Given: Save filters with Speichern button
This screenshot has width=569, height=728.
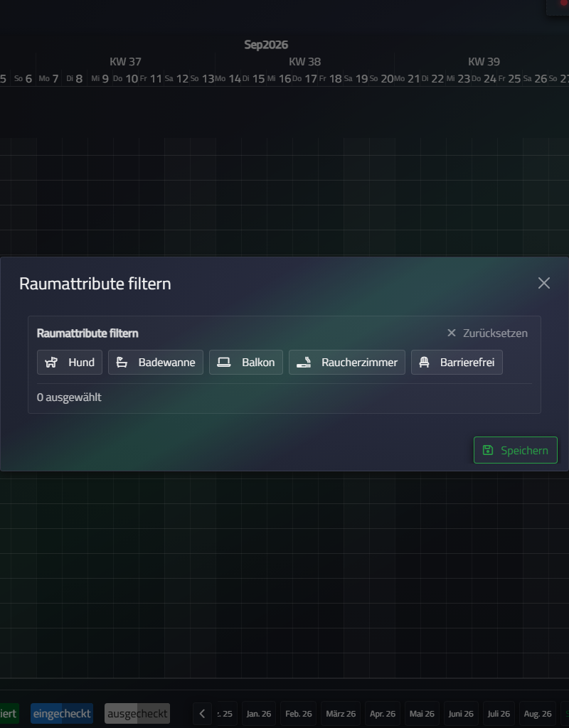Looking at the screenshot, I should point(516,450).
